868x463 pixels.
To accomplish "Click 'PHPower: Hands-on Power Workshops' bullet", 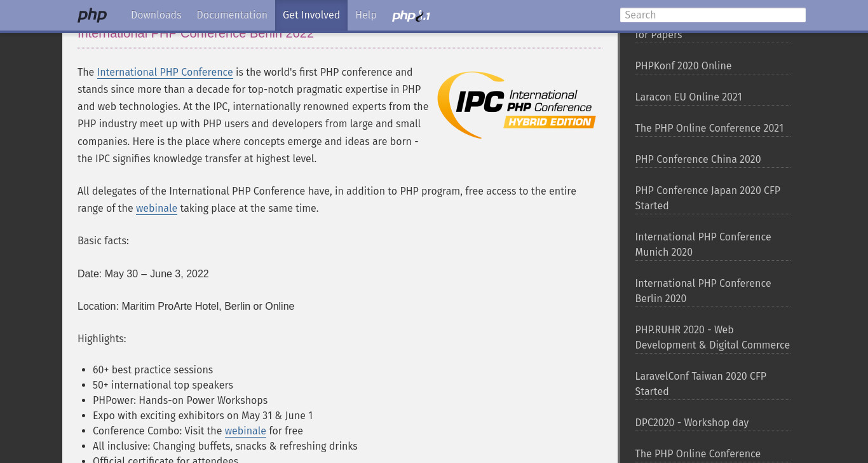I will (x=180, y=401).
